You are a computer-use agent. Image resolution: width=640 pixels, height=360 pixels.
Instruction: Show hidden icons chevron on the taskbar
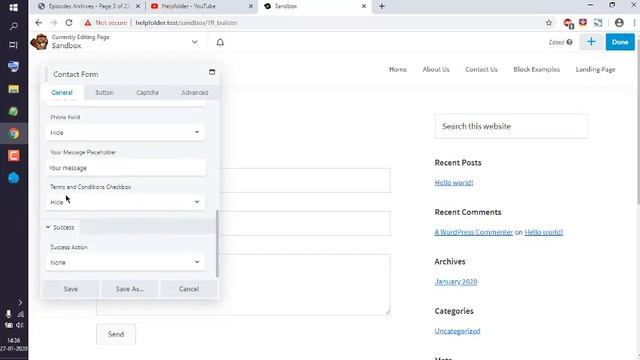point(20,302)
